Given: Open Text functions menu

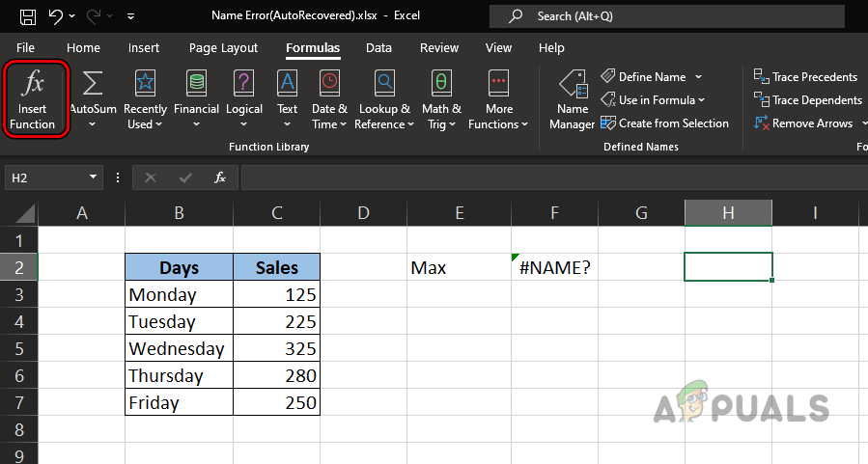Looking at the screenshot, I should coord(287,99).
